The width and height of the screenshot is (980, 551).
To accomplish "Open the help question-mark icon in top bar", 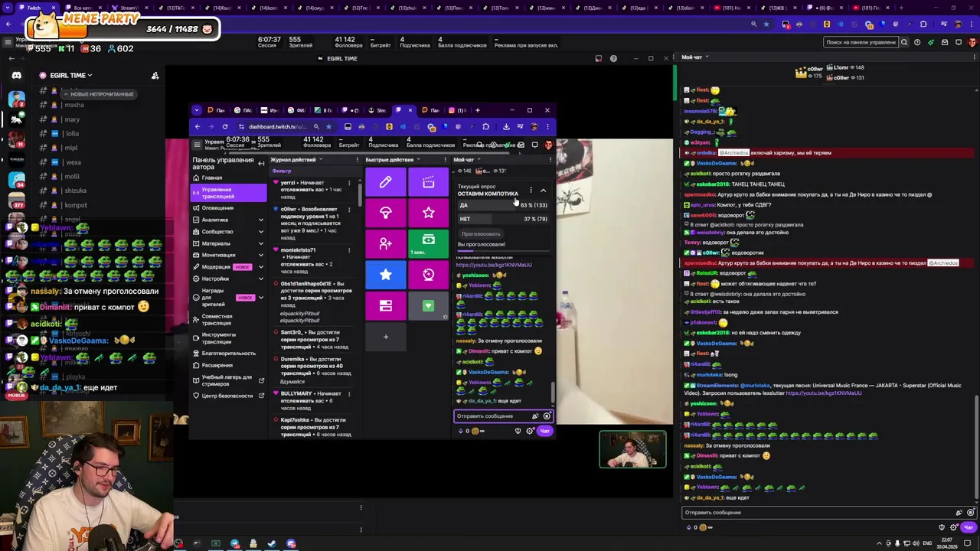I will [917, 42].
